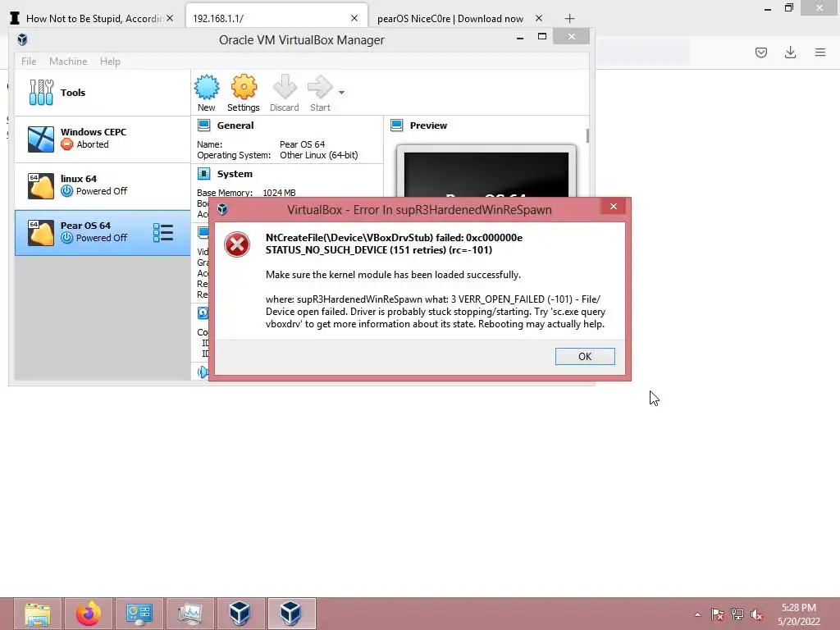
Task: Open the Firefox hamburger menu
Action: [820, 52]
